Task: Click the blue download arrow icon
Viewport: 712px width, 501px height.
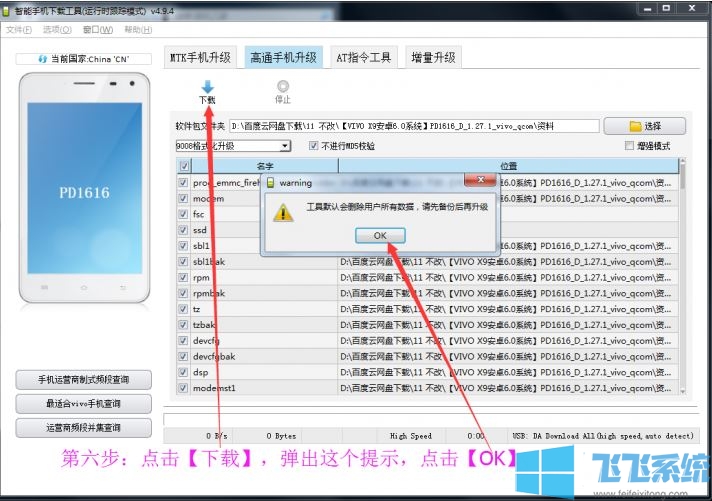Action: tap(208, 87)
